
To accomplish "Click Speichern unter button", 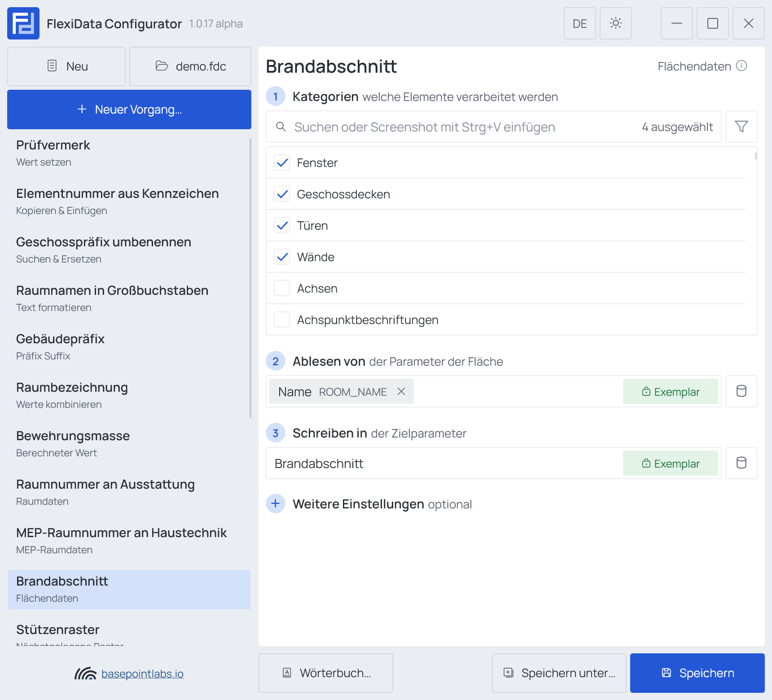I will (559, 673).
